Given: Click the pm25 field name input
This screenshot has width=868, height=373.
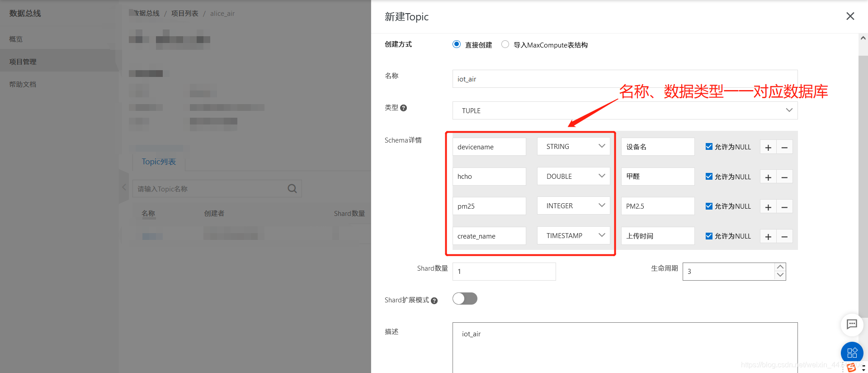Looking at the screenshot, I should click(489, 206).
